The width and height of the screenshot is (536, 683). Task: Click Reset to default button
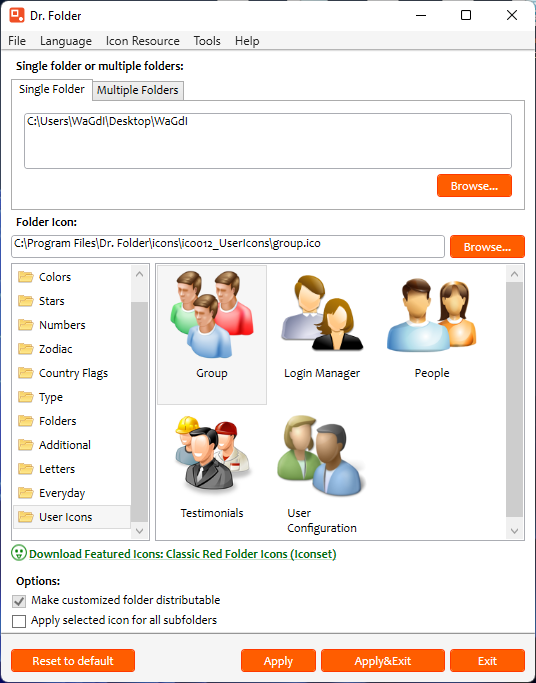(x=73, y=661)
